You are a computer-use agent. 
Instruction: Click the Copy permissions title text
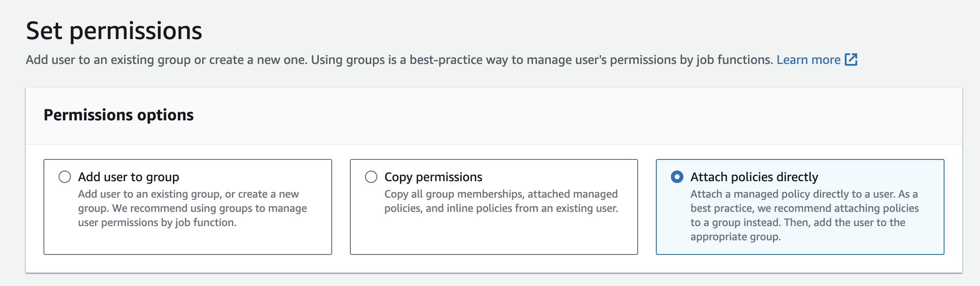click(433, 177)
